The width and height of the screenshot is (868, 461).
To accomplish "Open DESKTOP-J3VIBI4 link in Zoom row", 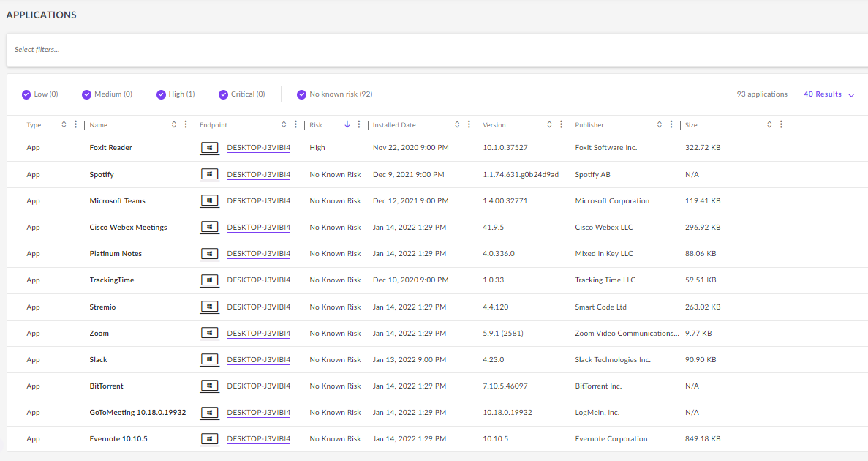I will click(259, 334).
